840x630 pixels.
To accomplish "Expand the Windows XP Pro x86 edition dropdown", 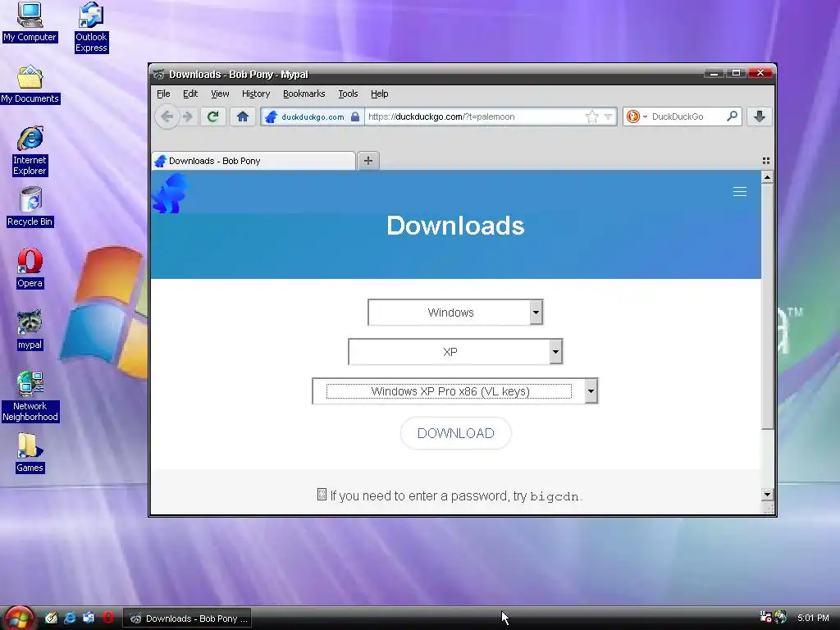I will pos(591,391).
